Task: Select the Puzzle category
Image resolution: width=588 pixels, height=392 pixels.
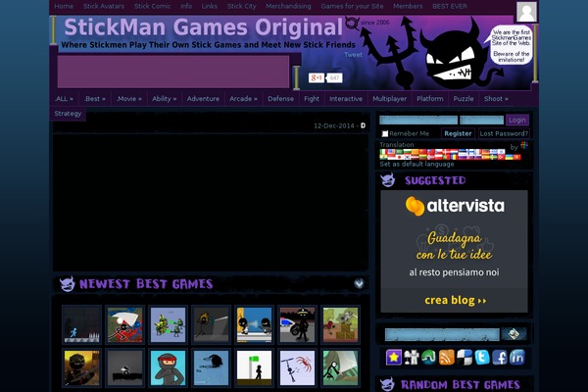Action: 464,99
